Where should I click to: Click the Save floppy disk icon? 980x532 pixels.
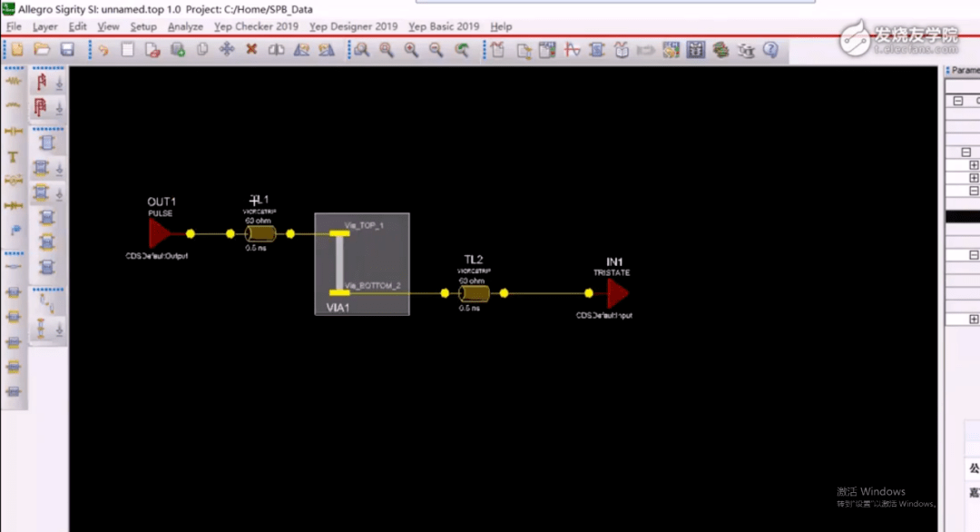point(67,49)
